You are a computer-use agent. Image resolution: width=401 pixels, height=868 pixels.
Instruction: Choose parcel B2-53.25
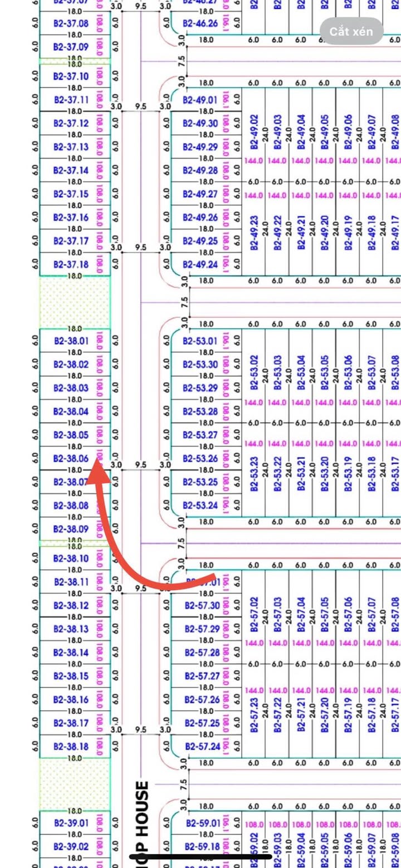200,482
